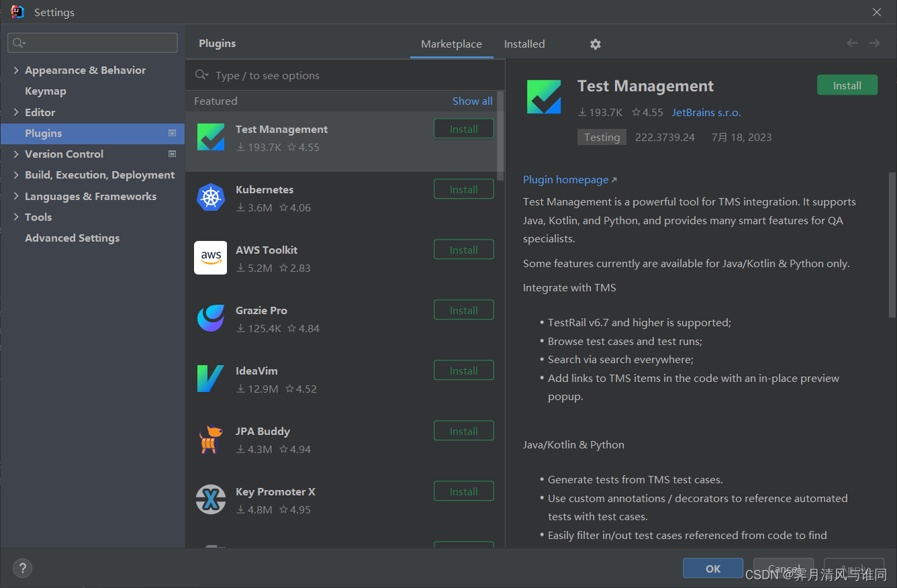This screenshot has height=588, width=897.
Task: Click the Grazie Pro plugin icon
Action: click(211, 318)
